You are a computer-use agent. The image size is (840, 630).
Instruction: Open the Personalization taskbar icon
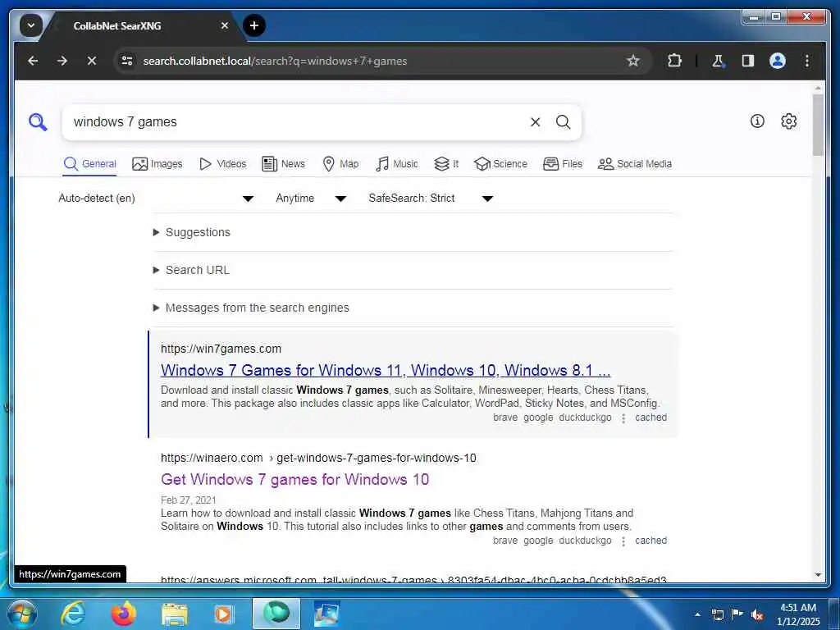pyautogui.click(x=326, y=614)
